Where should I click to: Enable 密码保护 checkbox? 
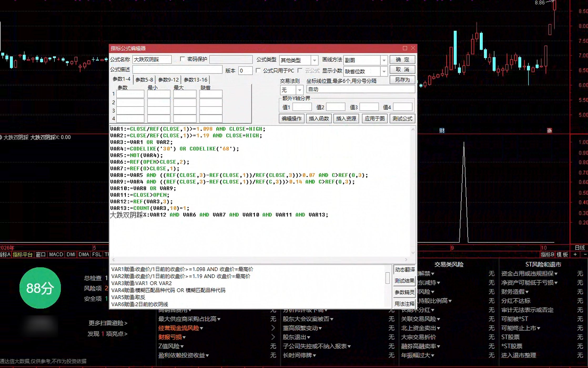[x=182, y=59]
